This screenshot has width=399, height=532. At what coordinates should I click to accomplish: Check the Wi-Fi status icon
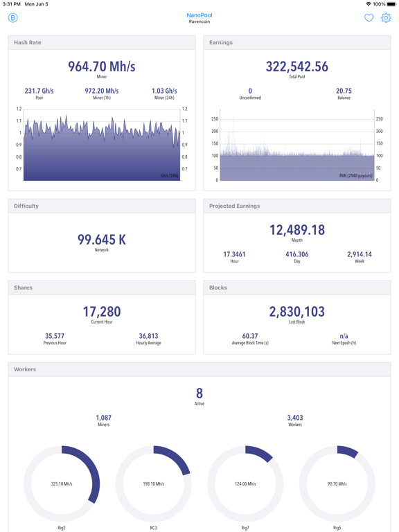pos(369,4)
